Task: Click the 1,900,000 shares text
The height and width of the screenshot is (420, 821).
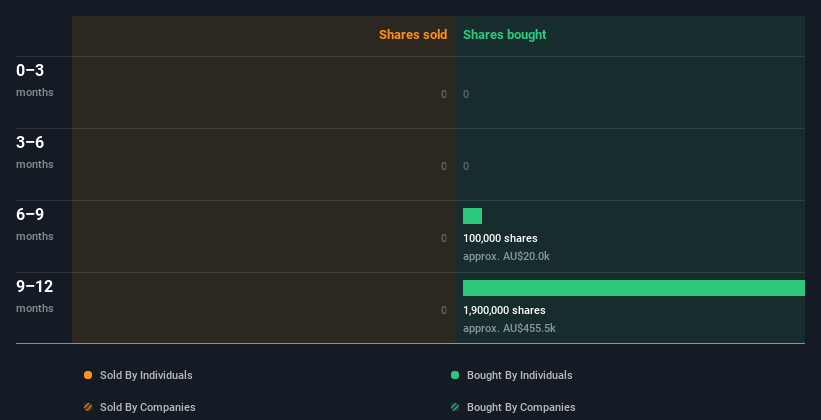Action: 504,310
